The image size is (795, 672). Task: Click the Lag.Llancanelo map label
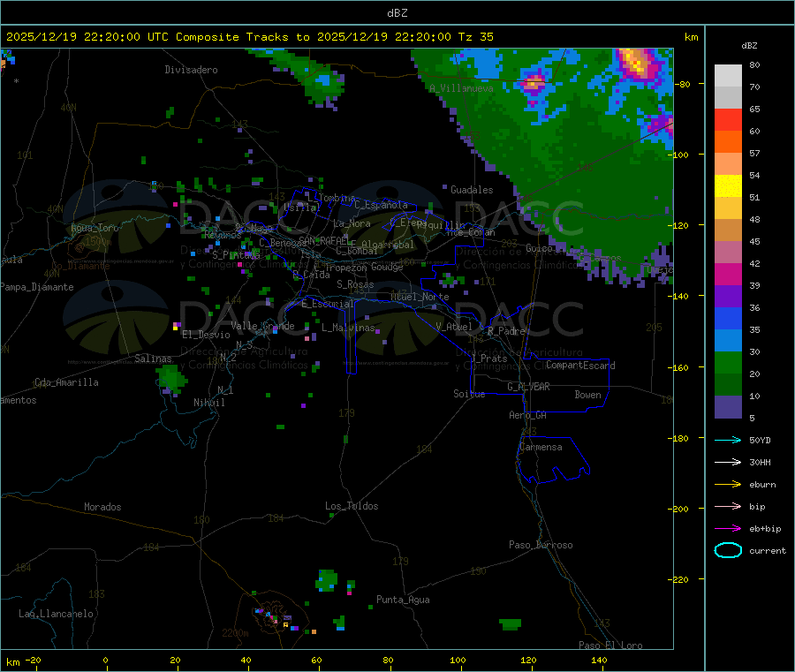click(57, 614)
